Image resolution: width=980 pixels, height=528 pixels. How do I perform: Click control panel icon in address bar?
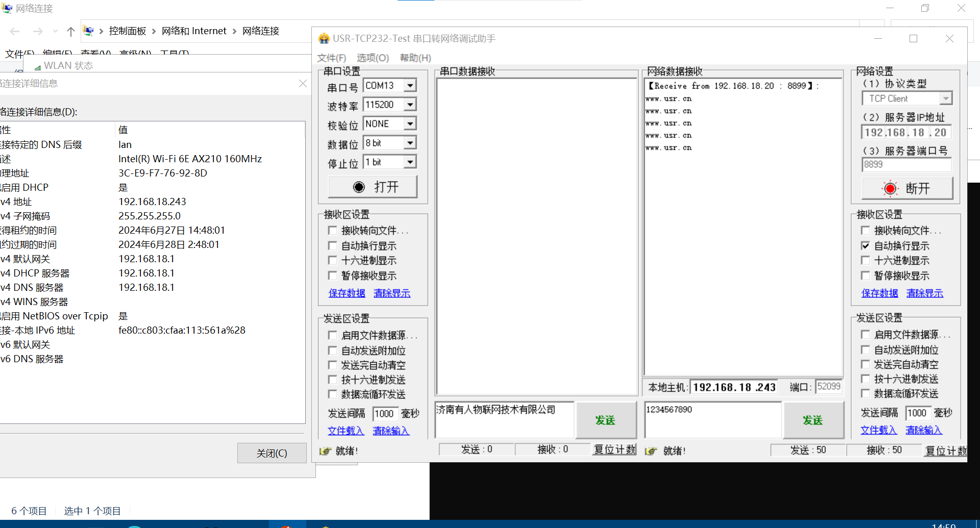click(88, 31)
